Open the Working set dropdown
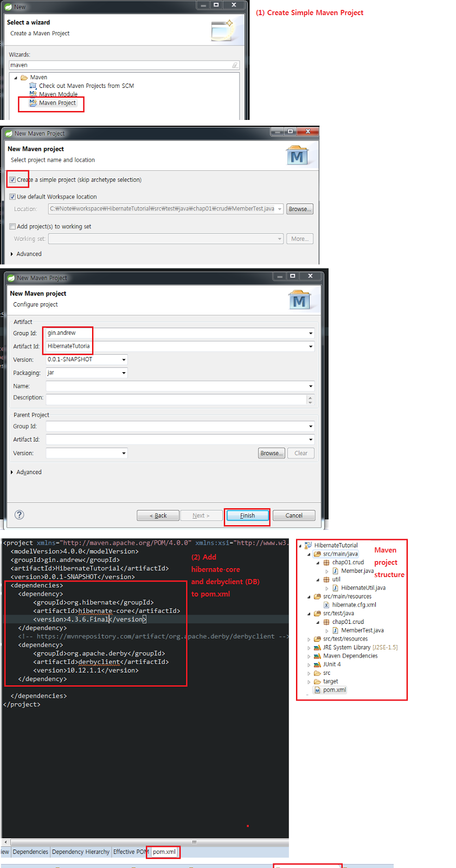 coord(280,239)
